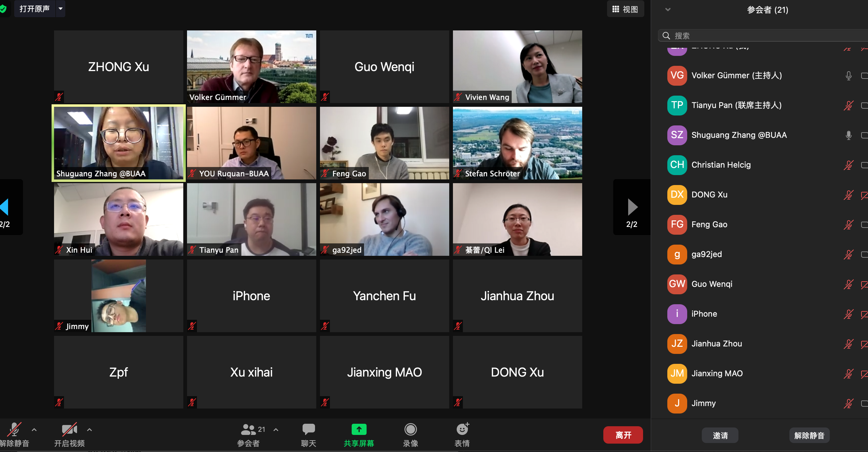
Task: Open the share screen green icon
Action: (x=359, y=429)
